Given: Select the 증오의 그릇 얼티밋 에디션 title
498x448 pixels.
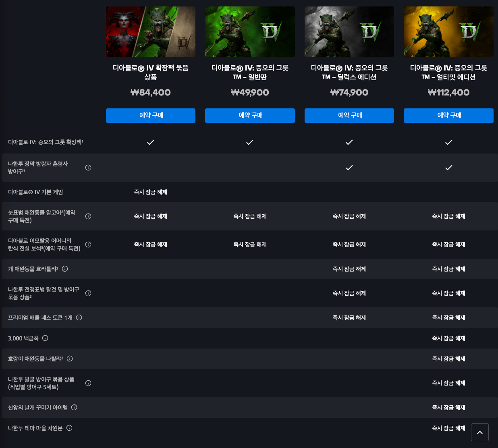Looking at the screenshot, I should [x=448, y=73].
